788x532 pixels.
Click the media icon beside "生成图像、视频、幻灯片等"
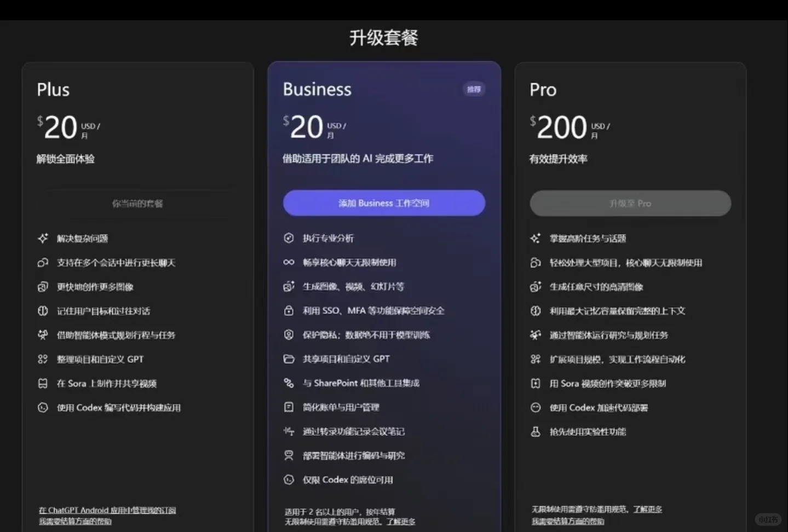pos(289,286)
